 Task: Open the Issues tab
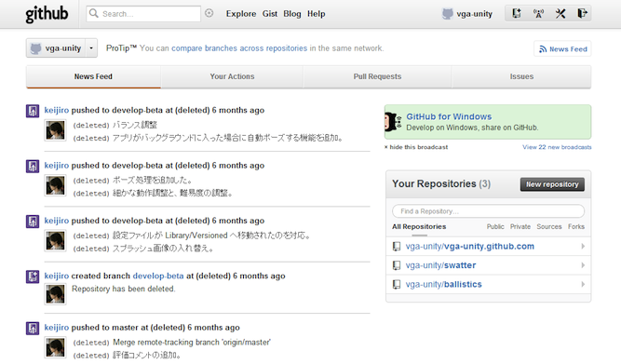[x=521, y=77]
